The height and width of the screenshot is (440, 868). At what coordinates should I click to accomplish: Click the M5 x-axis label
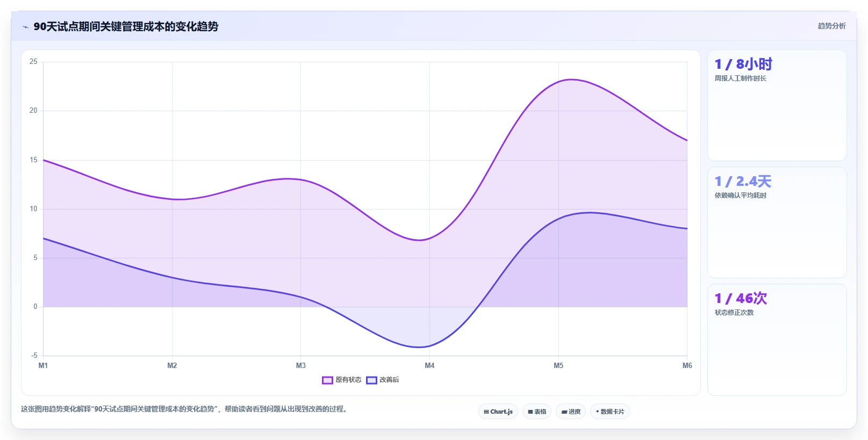[x=558, y=365]
